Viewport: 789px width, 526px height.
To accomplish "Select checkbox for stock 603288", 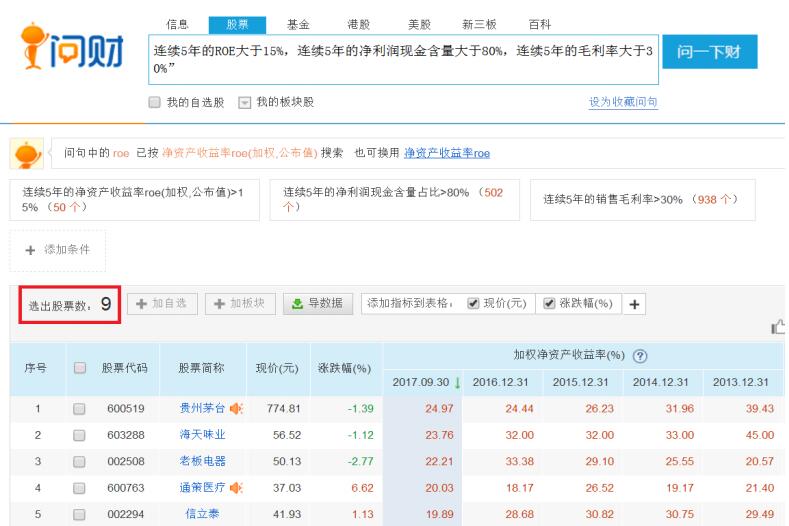I will click(79, 435).
